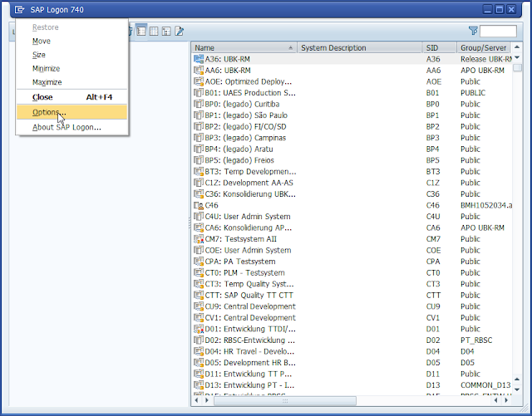The width and height of the screenshot is (532, 416).
Task: Select row D05: Development HR B
Action: (x=352, y=362)
